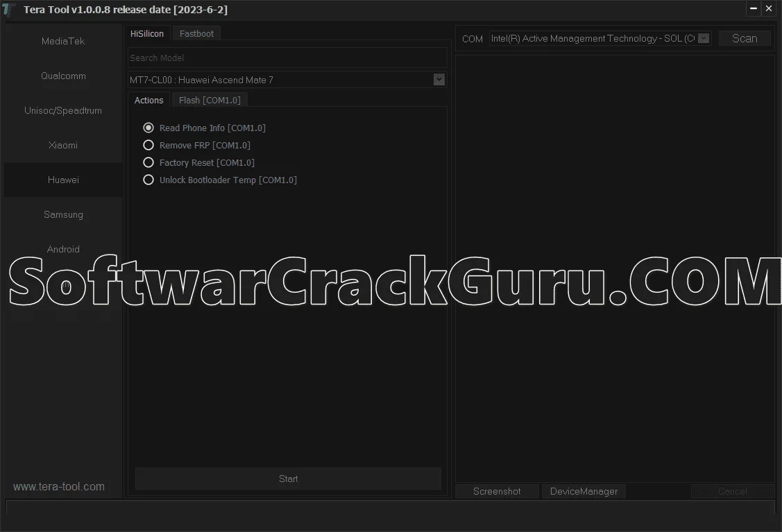Viewport: 782px width, 532px height.
Task: Click the Start button
Action: pos(288,479)
